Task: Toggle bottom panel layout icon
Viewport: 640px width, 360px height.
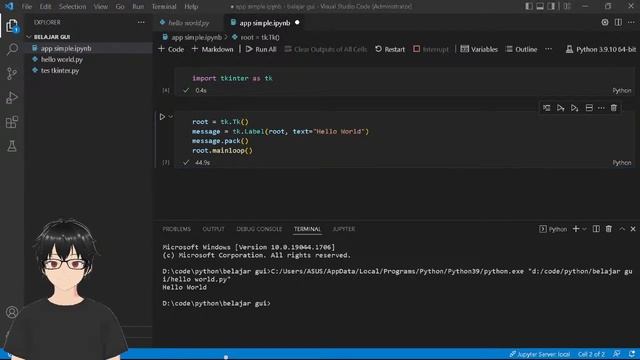Action: coord(540,6)
